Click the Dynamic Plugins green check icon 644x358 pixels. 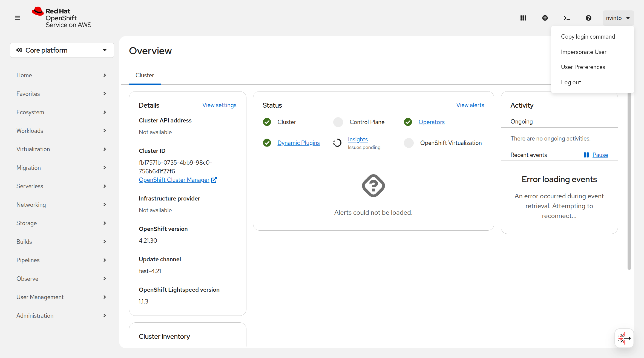(267, 143)
